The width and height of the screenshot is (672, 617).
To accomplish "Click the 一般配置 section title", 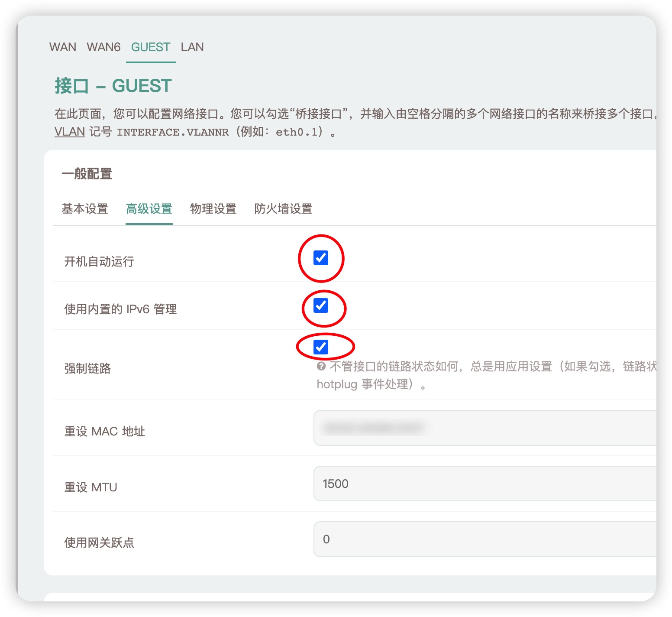I will (87, 173).
